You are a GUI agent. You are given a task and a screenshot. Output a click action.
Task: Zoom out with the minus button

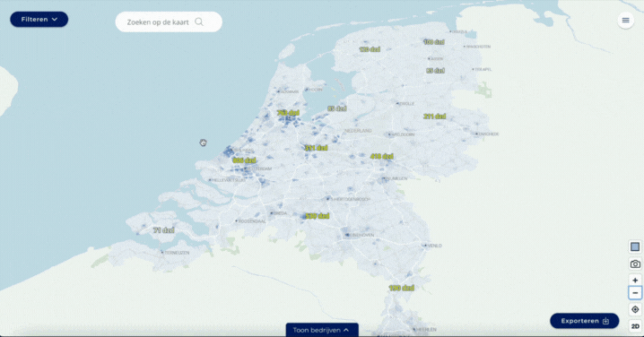(x=634, y=293)
